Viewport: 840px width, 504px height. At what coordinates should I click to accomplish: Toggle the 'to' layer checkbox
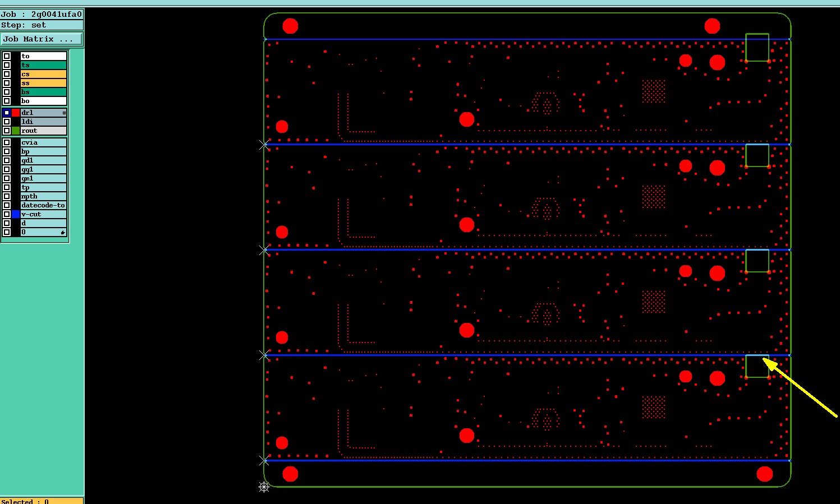coord(7,56)
